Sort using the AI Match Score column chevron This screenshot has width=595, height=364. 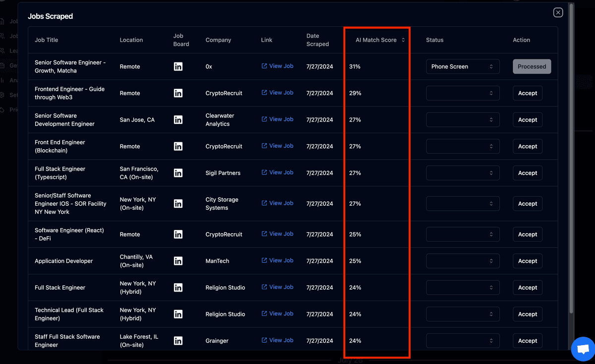coord(404,39)
